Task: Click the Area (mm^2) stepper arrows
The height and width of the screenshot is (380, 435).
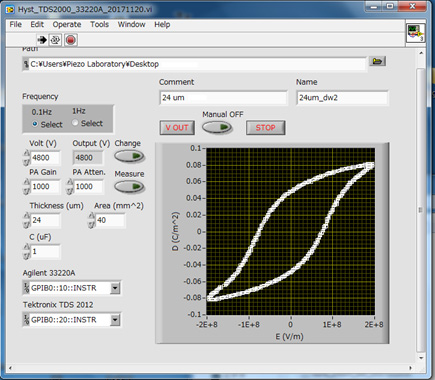Action: 91,220
